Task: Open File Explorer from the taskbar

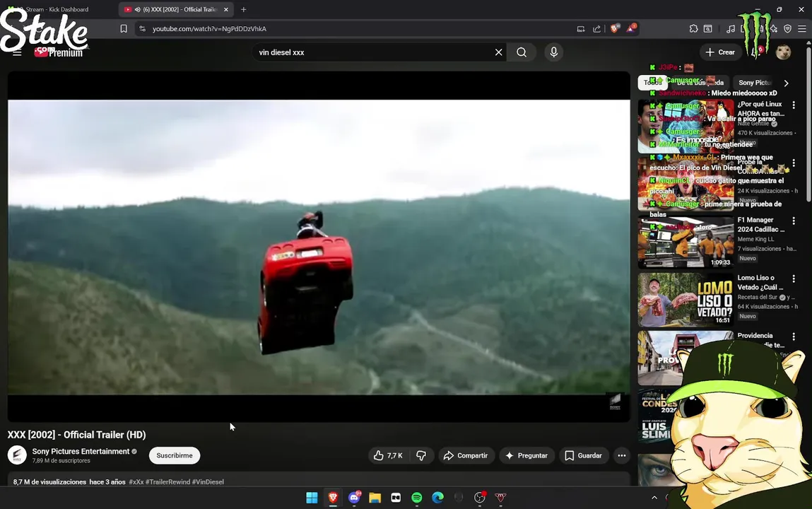Action: [x=375, y=498]
